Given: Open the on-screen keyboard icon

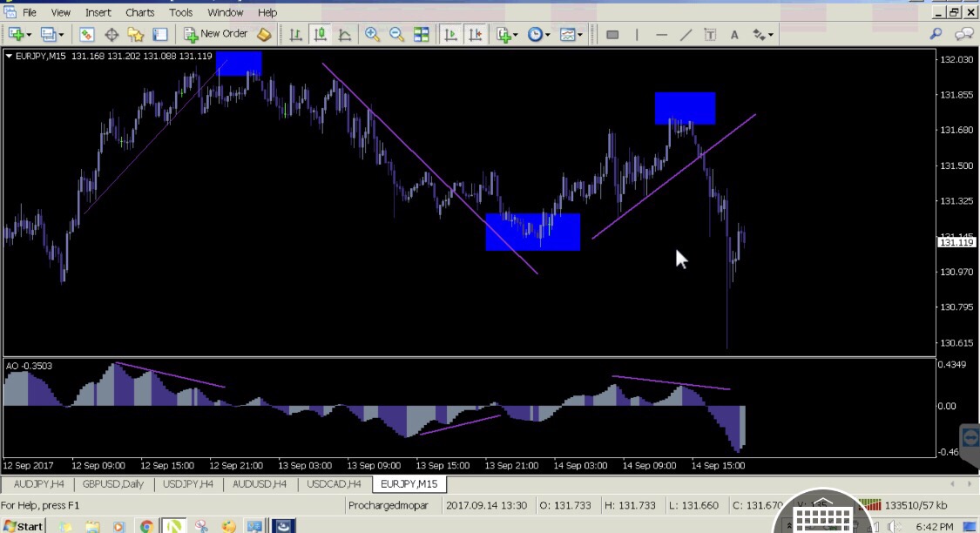Looking at the screenshot, I should [x=823, y=518].
